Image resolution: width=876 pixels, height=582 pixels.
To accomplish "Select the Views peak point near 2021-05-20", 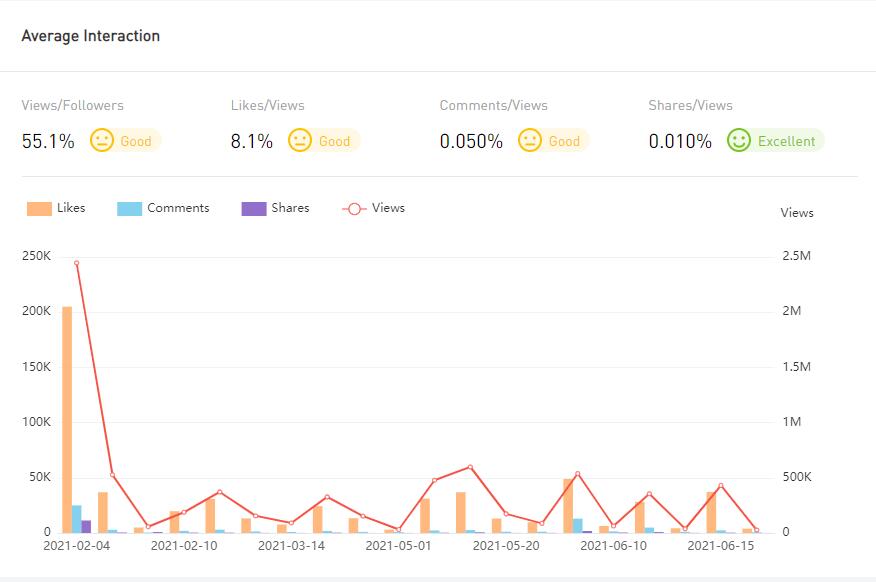I will tap(470, 467).
